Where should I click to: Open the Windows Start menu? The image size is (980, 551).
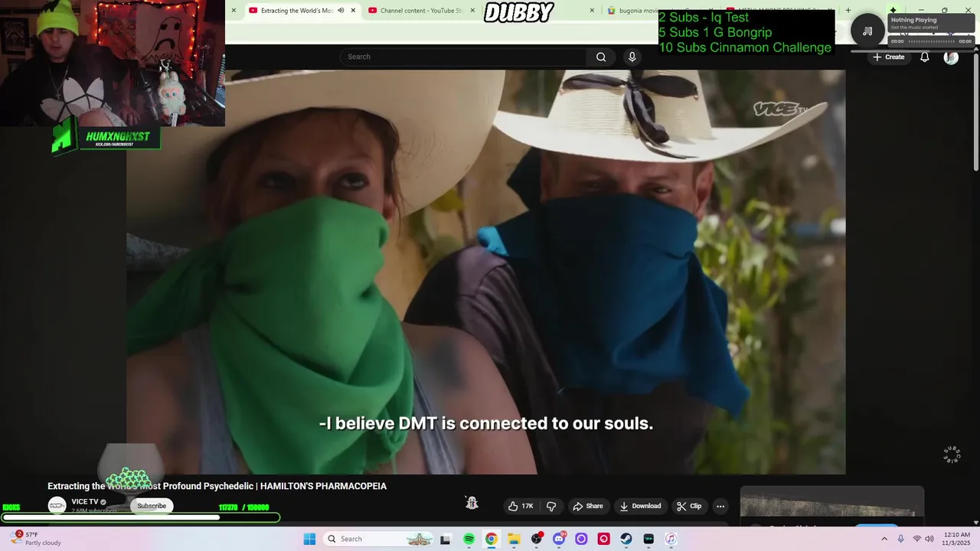309,539
